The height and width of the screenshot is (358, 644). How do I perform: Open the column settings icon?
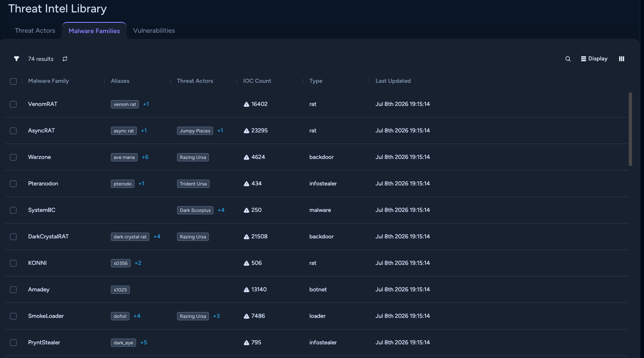pyautogui.click(x=621, y=59)
